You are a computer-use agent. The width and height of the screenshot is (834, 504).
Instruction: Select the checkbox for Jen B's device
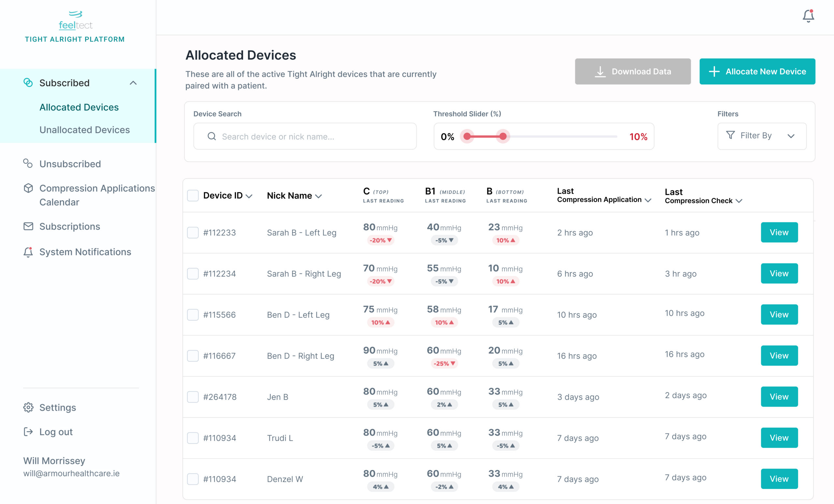(193, 397)
